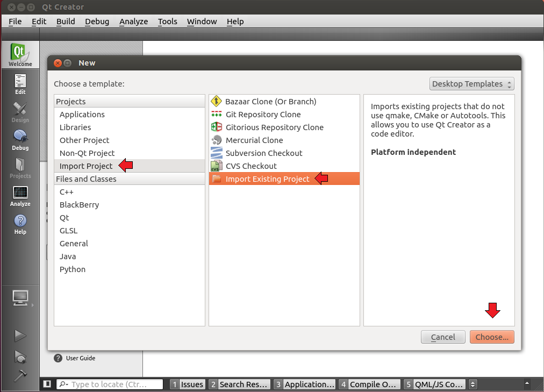
Task: Build project with hammer icon
Action: pos(20,376)
